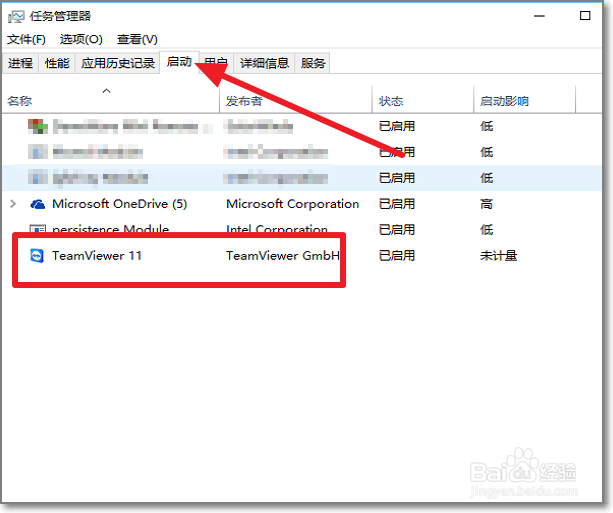Viewport: 613px width, 513px height.
Task: Select the 启动 tab
Action: click(179, 62)
